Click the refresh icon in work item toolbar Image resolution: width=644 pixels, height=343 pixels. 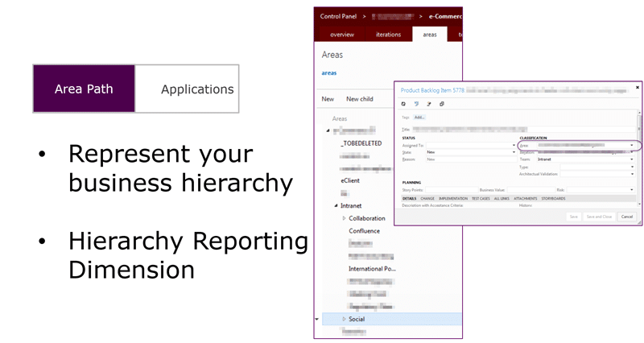(403, 104)
